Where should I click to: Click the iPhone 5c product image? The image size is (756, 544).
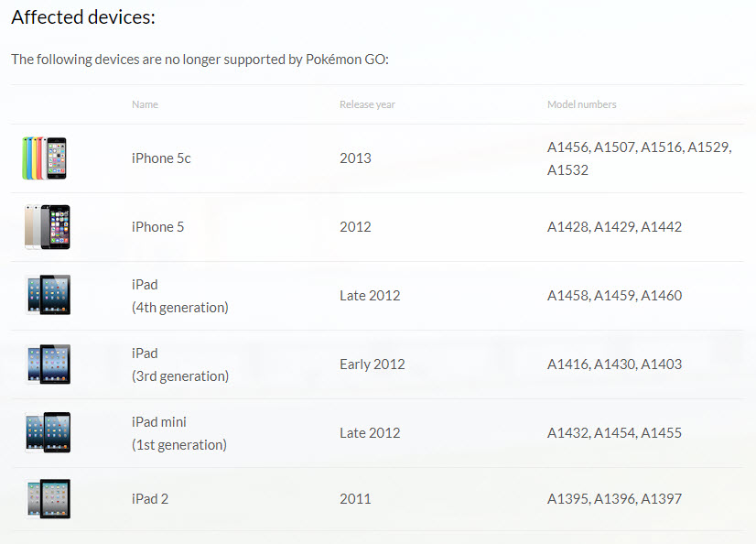click(x=45, y=158)
